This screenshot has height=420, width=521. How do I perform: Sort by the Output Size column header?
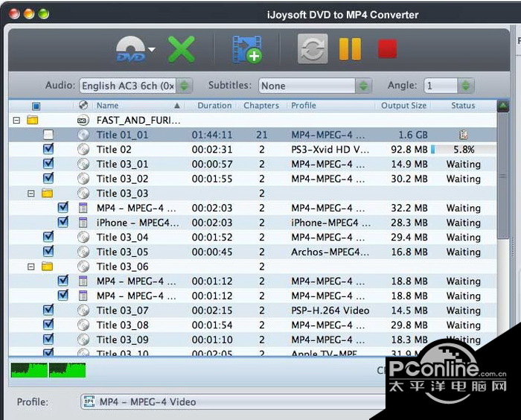(403, 106)
